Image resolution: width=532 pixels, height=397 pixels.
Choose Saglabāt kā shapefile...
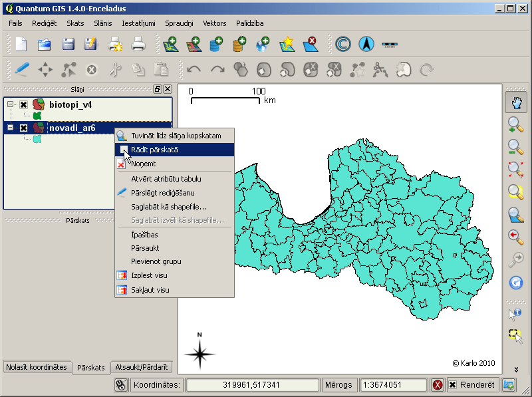[175, 207]
